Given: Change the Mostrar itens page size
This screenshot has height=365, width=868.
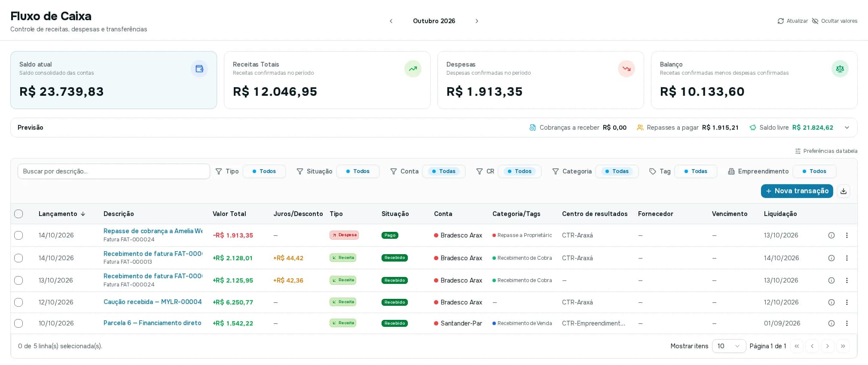Looking at the screenshot, I should tap(729, 346).
